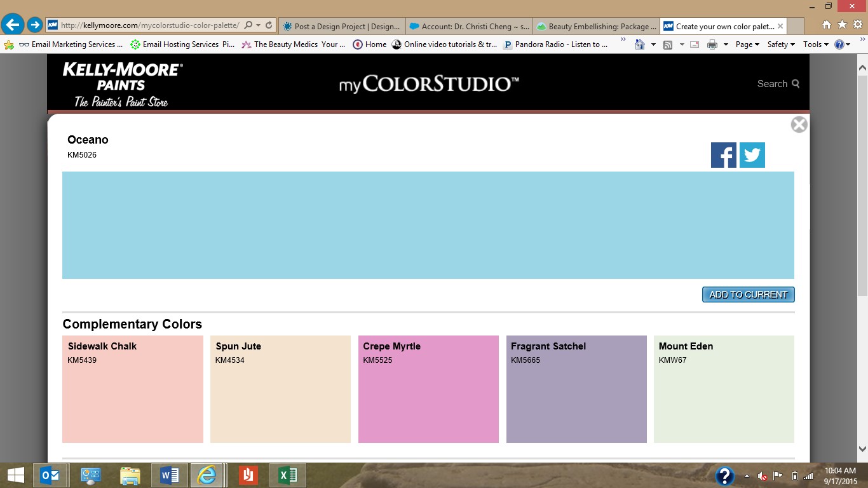The image size is (868, 488).
Task: Select the Crepe Myrtle color swatch
Action: tap(428, 389)
